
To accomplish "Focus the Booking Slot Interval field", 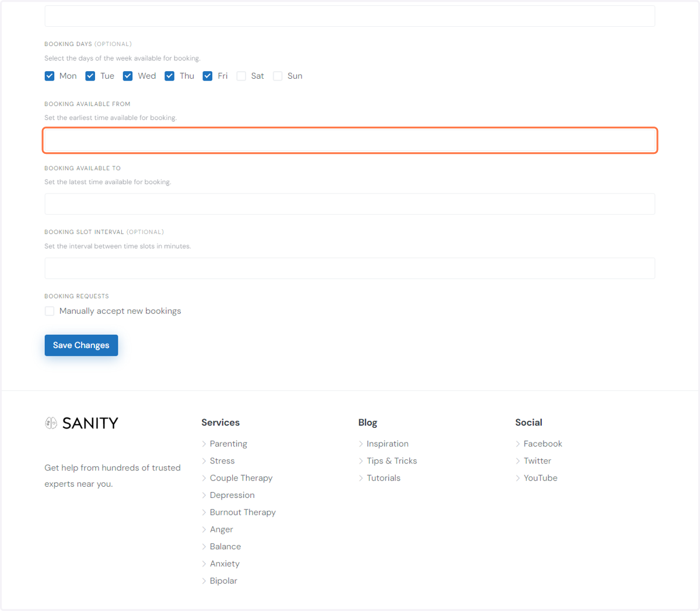I will 350,268.
